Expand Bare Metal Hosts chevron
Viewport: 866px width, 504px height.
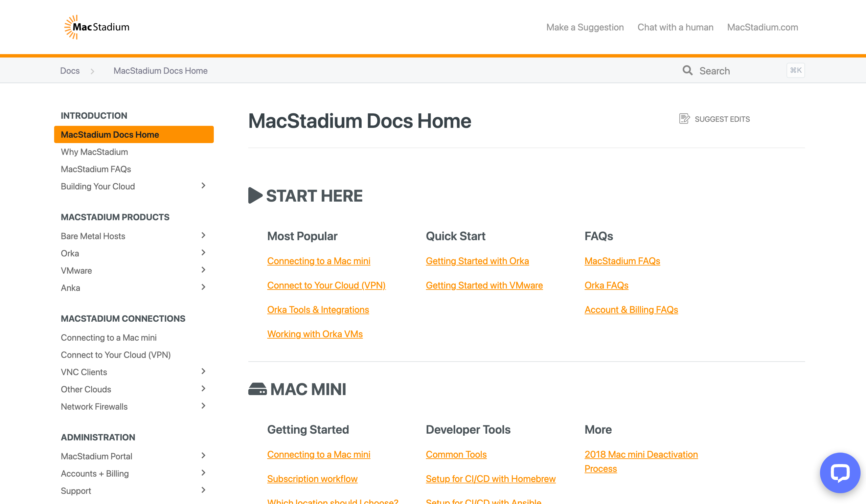pyautogui.click(x=203, y=236)
